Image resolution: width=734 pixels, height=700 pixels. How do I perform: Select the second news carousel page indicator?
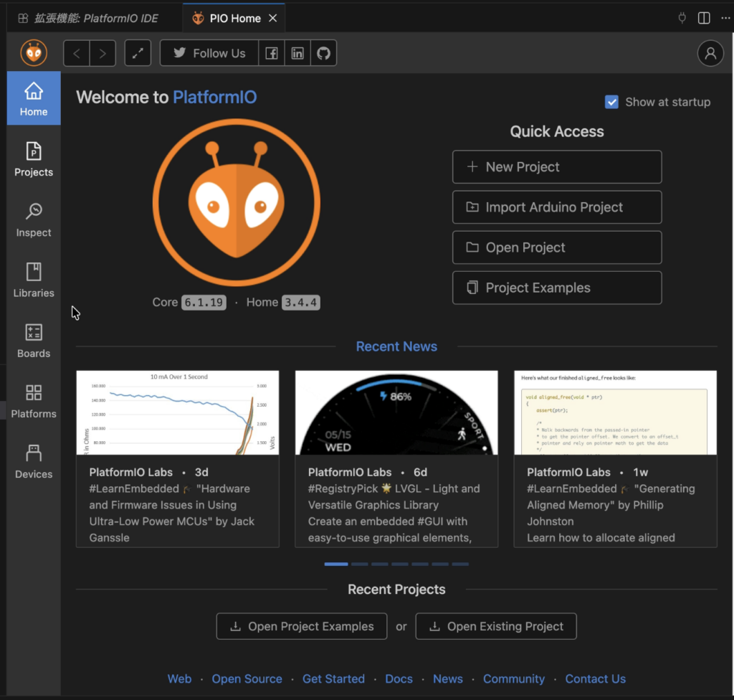tap(360, 564)
